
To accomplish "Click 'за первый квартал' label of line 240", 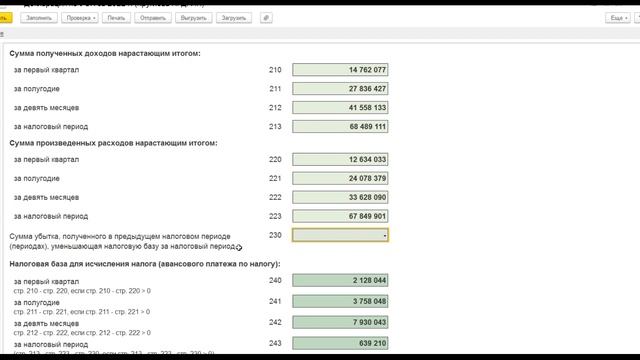I will click(46, 282).
